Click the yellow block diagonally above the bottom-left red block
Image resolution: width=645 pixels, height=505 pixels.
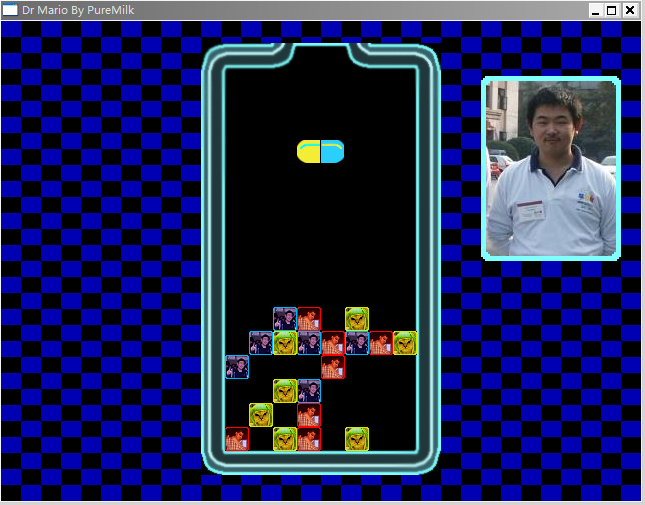(x=261, y=415)
